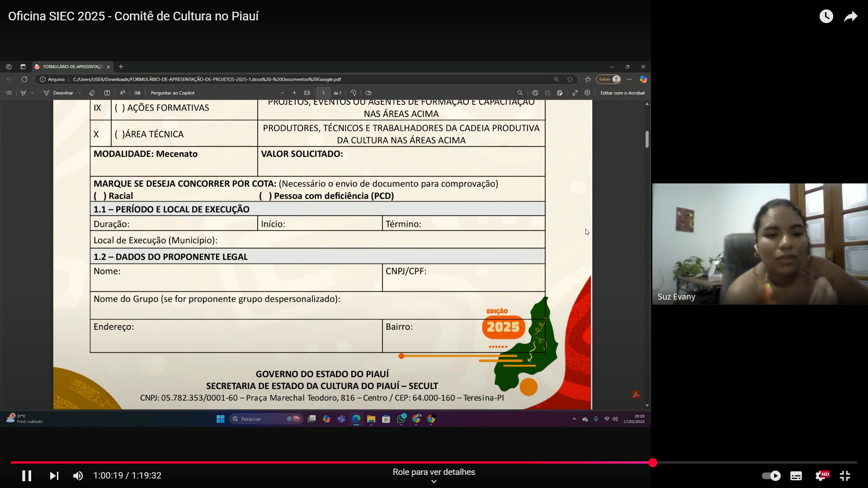Click 'Perguntar ao Copilot' in toolbar

(x=172, y=93)
